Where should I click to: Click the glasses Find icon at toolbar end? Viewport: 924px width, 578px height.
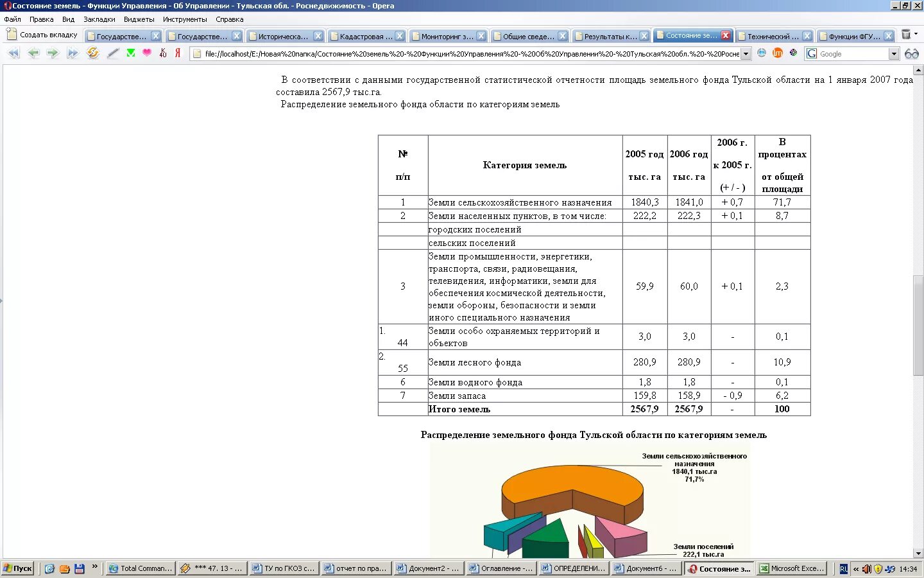[x=912, y=54]
